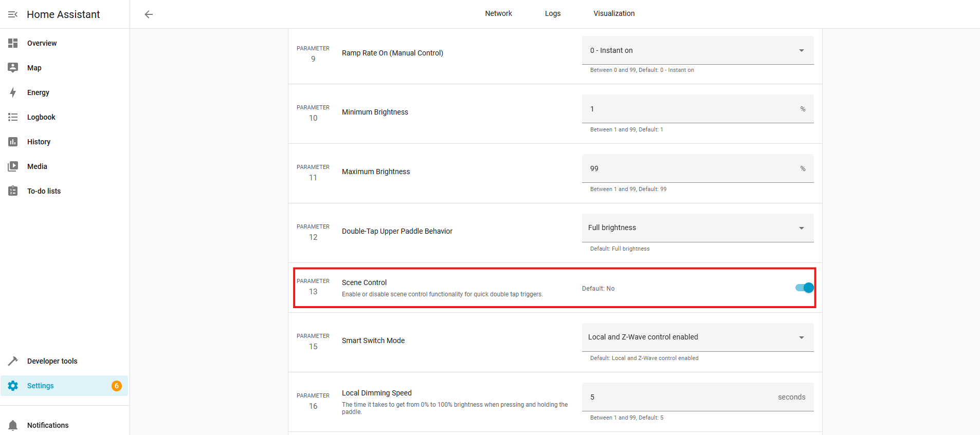Image resolution: width=980 pixels, height=435 pixels.
Task: Click the back arrow icon
Action: (x=149, y=14)
